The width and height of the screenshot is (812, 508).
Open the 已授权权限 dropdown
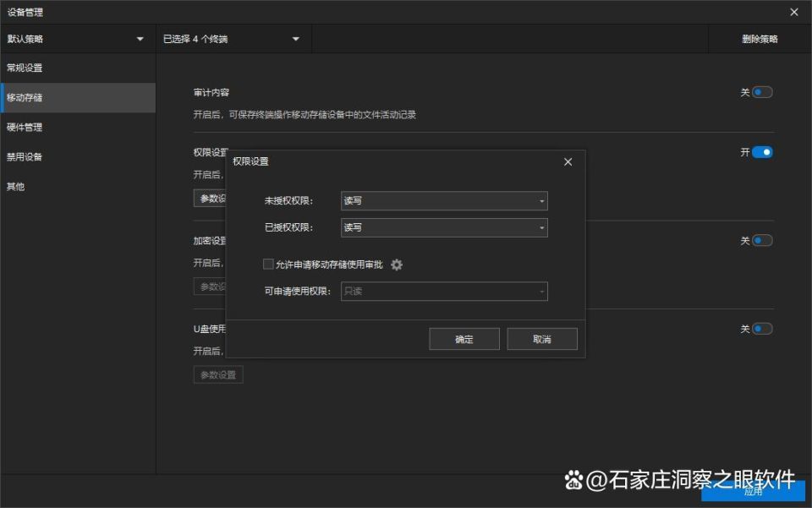(444, 227)
